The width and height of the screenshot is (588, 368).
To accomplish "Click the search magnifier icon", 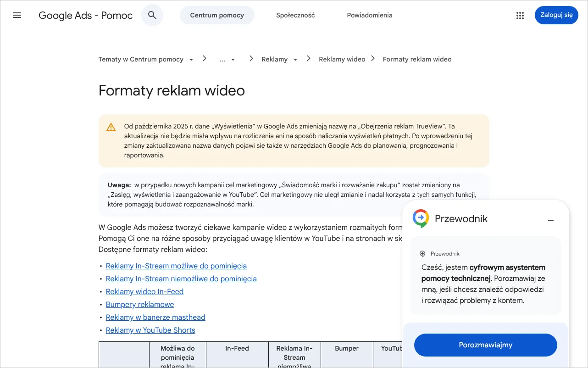I will [x=152, y=15].
